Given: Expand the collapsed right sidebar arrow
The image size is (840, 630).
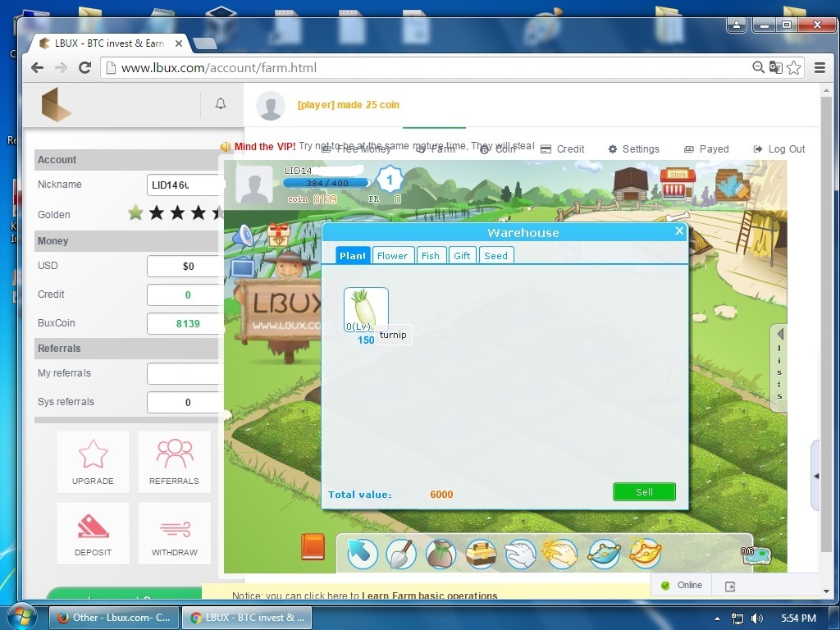Looking at the screenshot, I should tap(816, 476).
